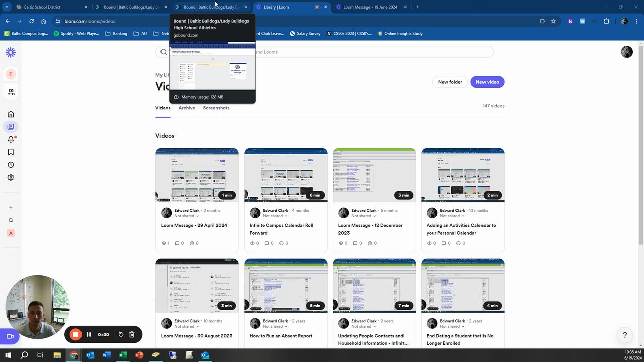Open the Infinite Campus Calendar Roll Forward thumbnail
644x362 pixels.
click(286, 175)
